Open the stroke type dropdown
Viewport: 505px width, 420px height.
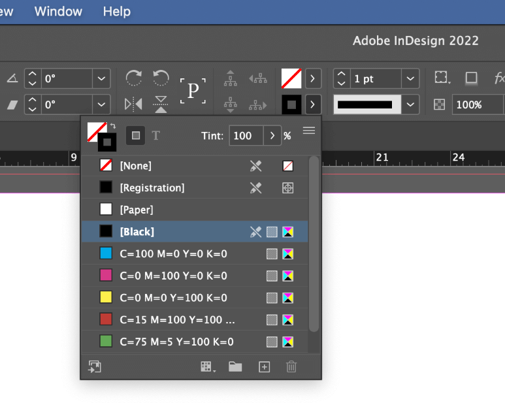(x=410, y=105)
